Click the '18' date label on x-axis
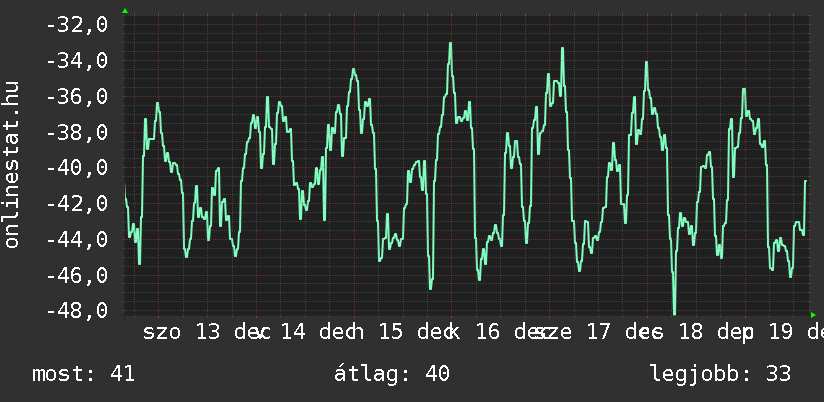 coord(691,333)
